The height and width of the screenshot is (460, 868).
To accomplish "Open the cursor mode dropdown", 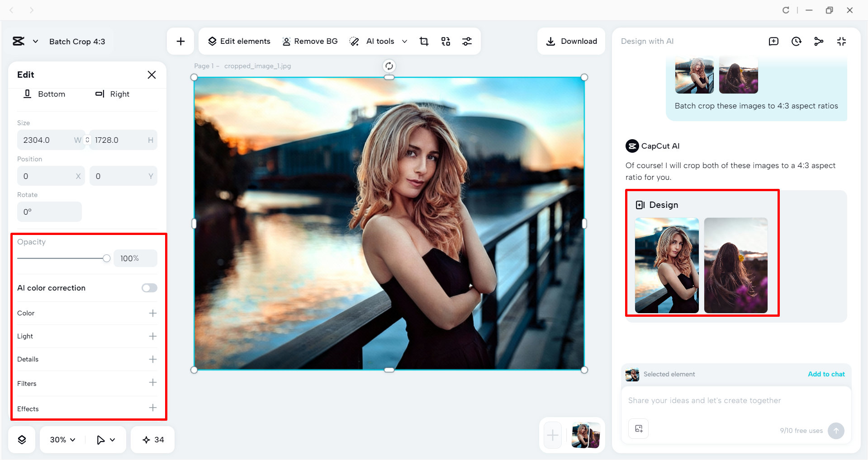I will coord(106,439).
